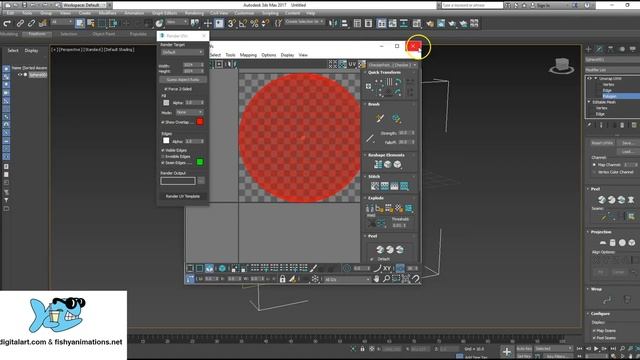The height and width of the screenshot is (360, 640).
Task: Click Spherical Map in the Projection rollout
Action: [x=622, y=242]
